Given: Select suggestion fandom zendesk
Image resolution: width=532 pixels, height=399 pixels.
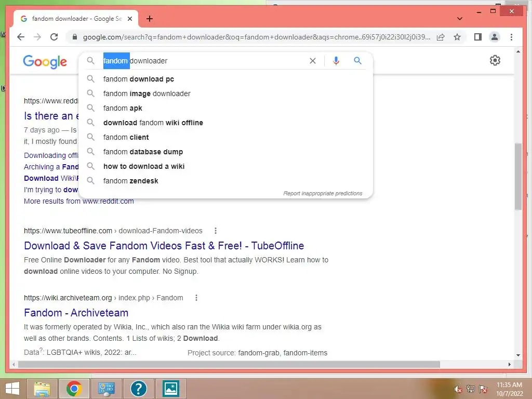Looking at the screenshot, I should tap(225, 181).
